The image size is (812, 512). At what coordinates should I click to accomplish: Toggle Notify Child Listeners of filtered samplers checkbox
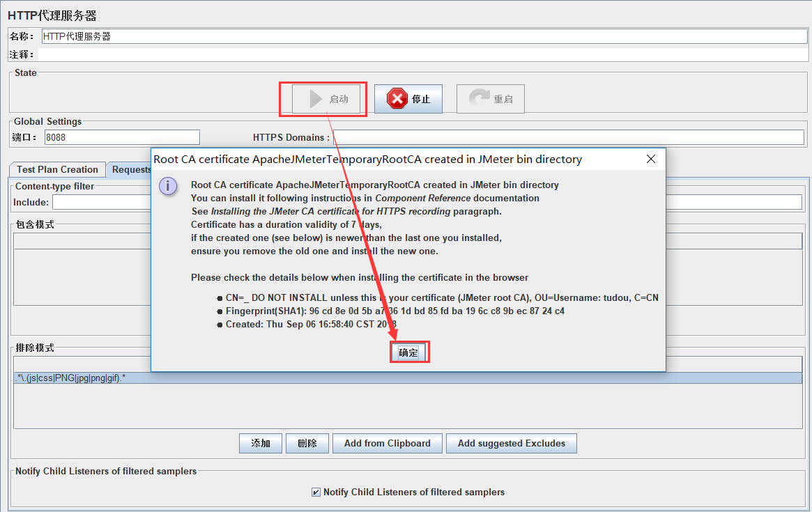pos(316,492)
